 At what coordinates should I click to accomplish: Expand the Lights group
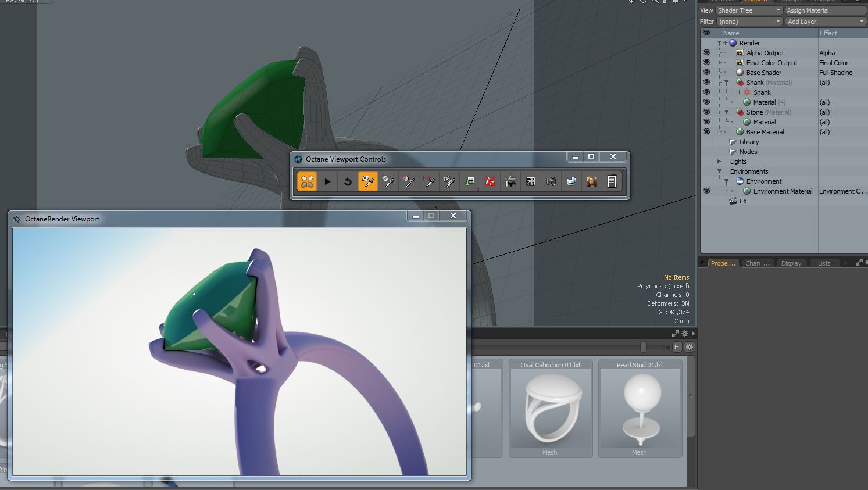719,162
